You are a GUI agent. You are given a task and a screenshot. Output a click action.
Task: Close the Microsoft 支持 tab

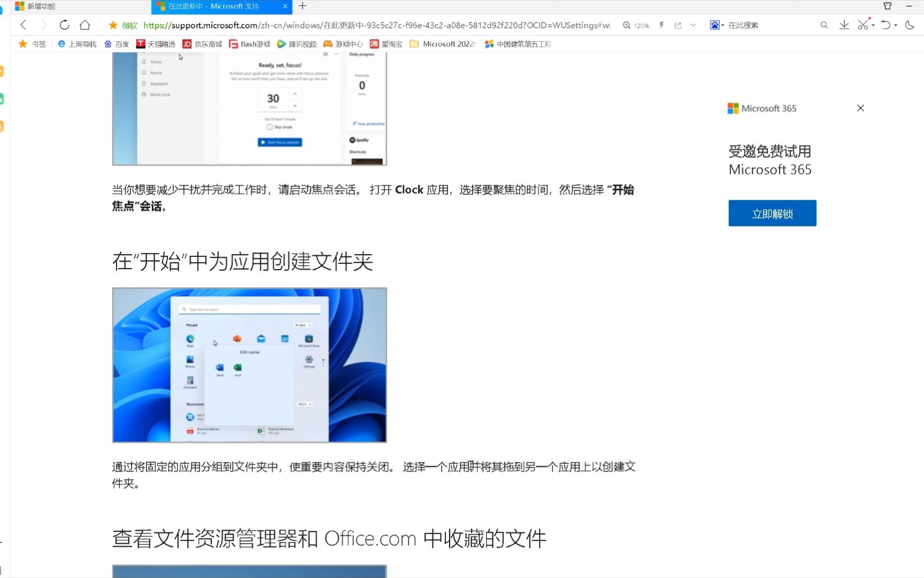click(x=285, y=6)
